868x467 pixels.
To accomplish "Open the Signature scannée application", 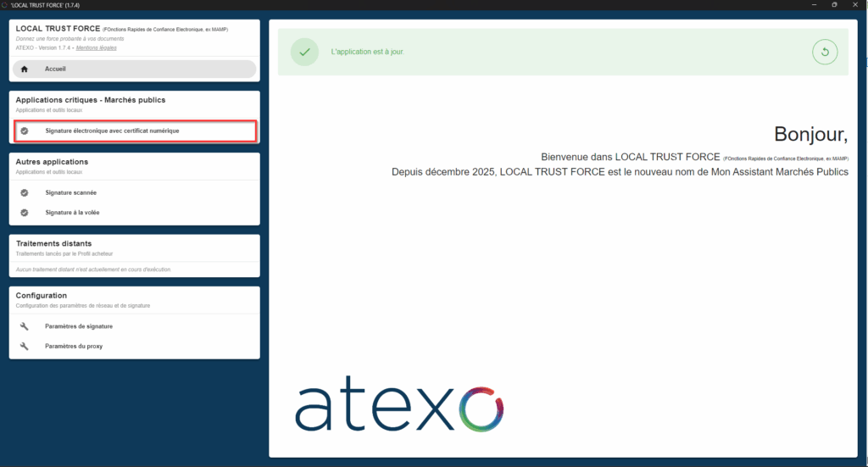I will [135, 193].
